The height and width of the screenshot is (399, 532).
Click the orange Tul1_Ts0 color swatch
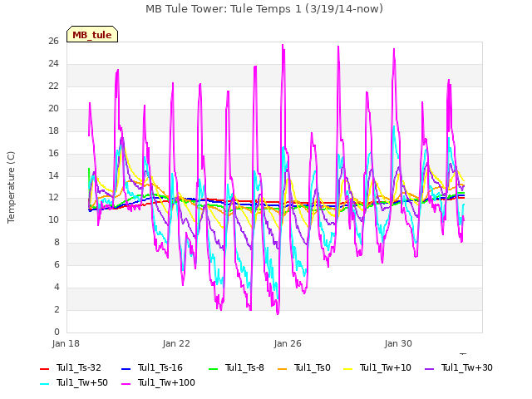(282, 369)
